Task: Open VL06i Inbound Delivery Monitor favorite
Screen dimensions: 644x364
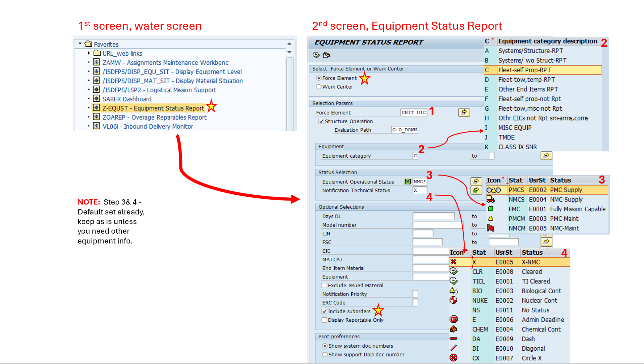Action: [x=148, y=126]
